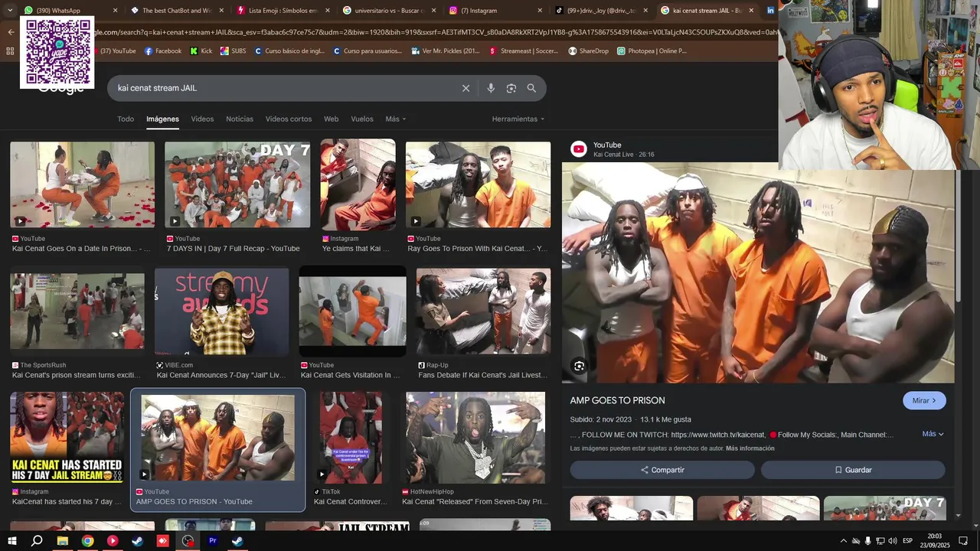The height and width of the screenshot is (551, 980).
Task: Expand the Más search filter dropdown
Action: 396,119
